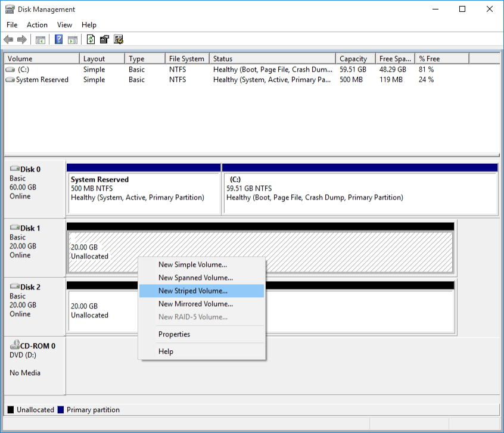Click the '60.00 GB' label under Disk 0
Screen dimensions: 504x433
(x=23, y=188)
